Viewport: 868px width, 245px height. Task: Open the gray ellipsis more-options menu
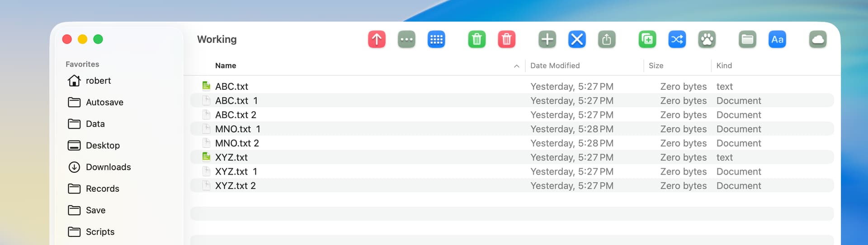[x=406, y=39]
